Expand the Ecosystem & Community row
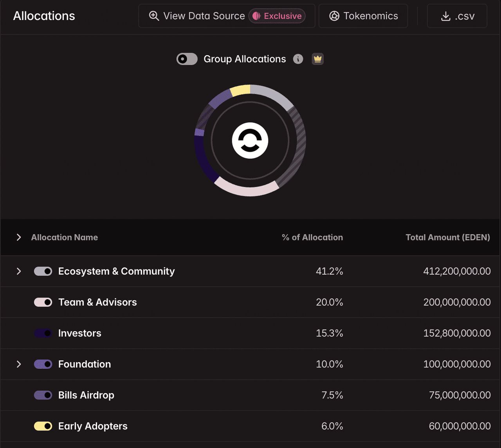501x448 pixels. [x=19, y=271]
